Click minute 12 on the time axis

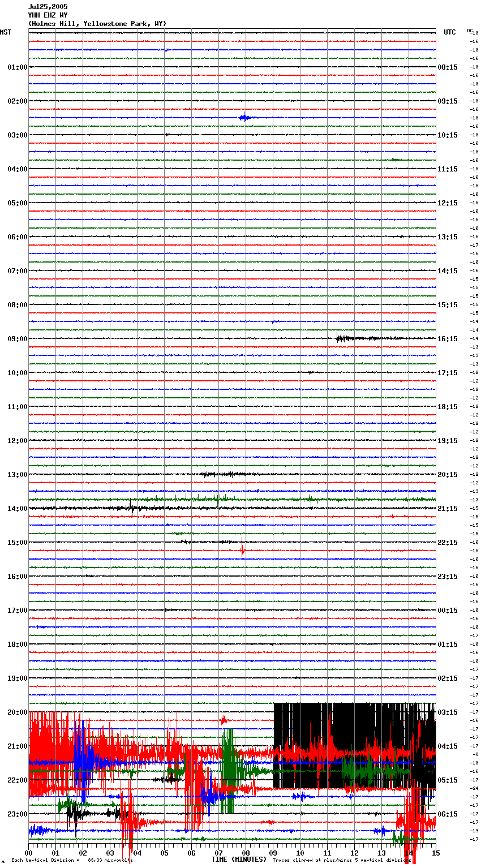pyautogui.click(x=354, y=853)
